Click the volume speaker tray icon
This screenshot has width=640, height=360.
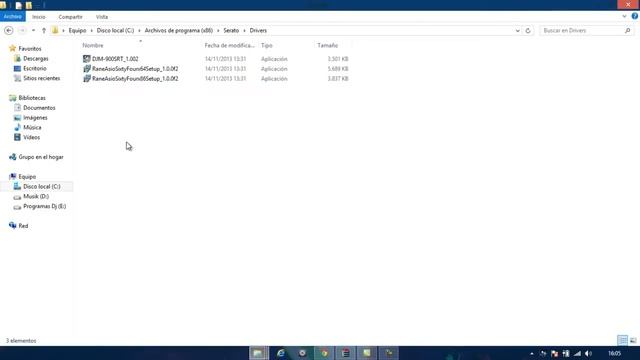click(588, 353)
